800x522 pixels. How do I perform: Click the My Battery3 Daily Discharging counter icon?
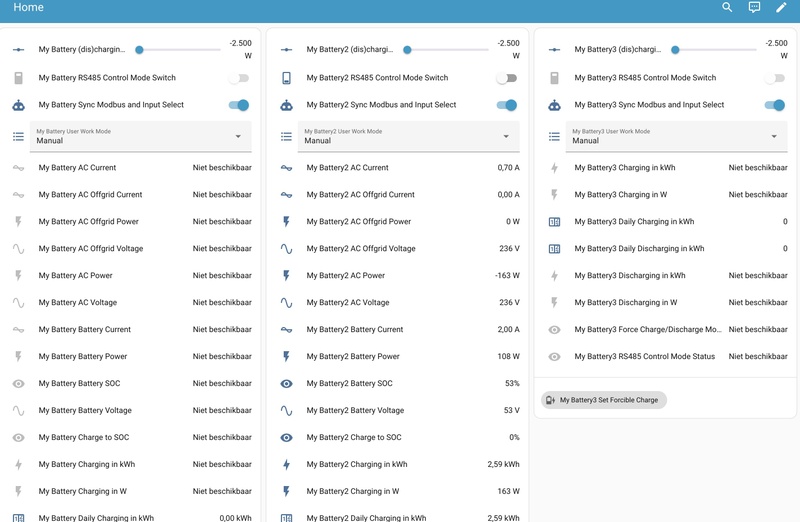(554, 249)
